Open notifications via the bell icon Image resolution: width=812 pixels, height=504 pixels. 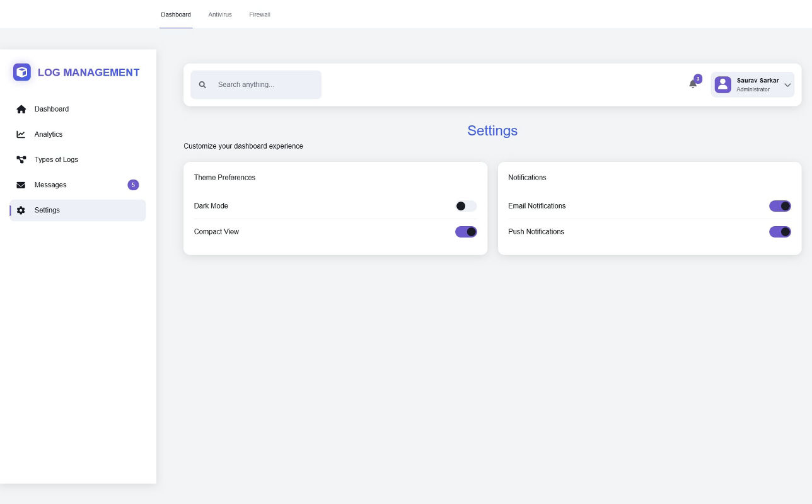[x=693, y=84]
